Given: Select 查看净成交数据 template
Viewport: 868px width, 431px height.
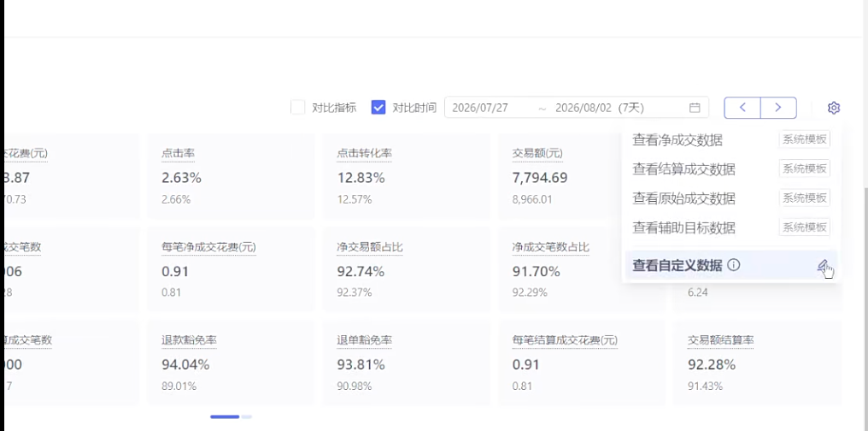Looking at the screenshot, I should 730,140.
